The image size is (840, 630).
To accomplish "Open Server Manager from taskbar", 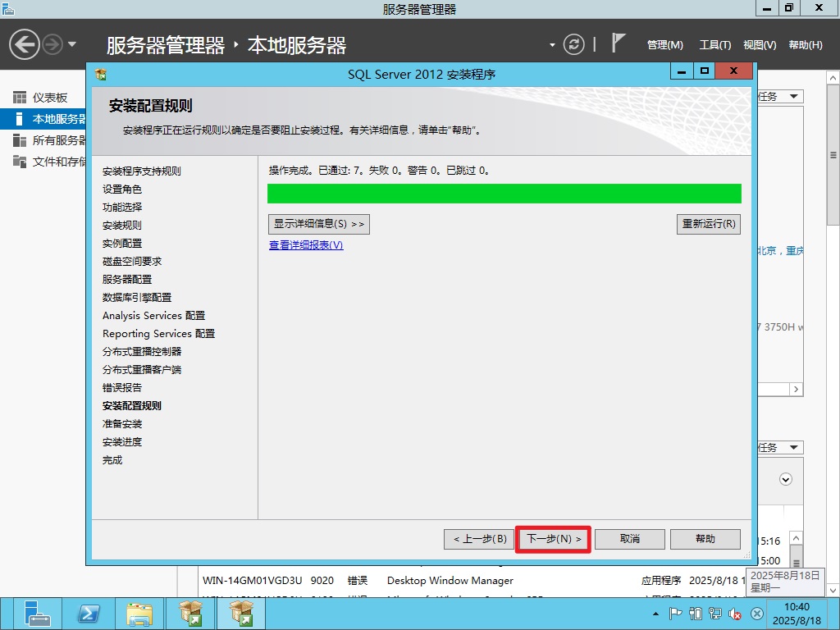I will coord(36,614).
